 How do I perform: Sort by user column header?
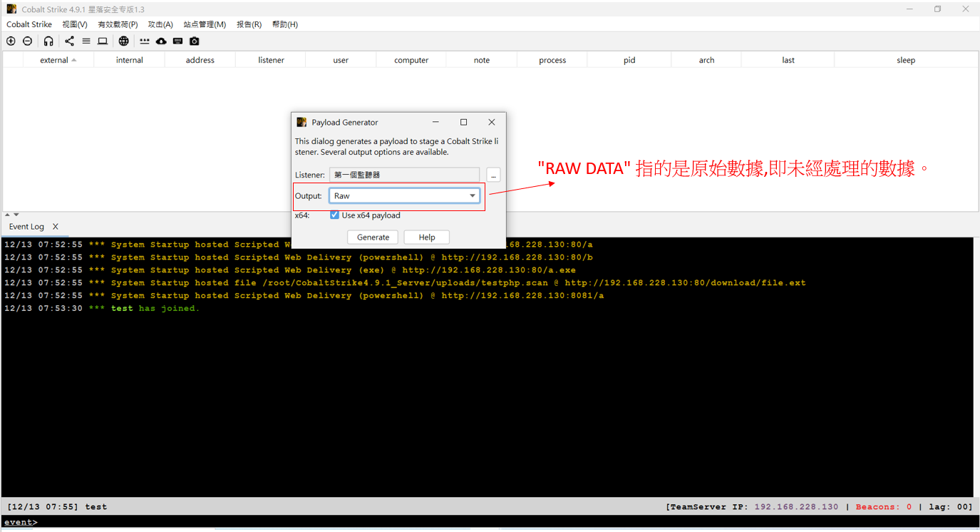[x=341, y=60]
